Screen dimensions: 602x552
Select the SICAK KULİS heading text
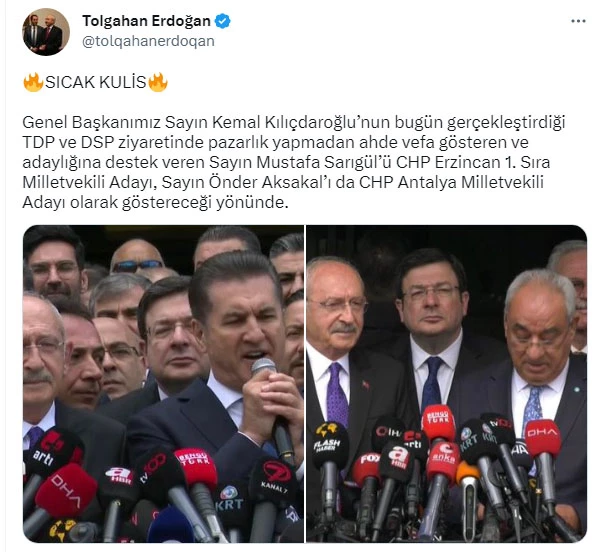pyautogui.click(x=96, y=82)
